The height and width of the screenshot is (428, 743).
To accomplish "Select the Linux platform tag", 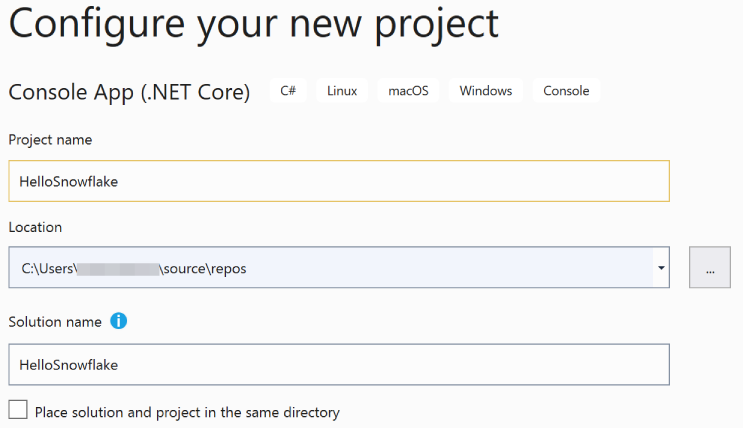I will (342, 91).
